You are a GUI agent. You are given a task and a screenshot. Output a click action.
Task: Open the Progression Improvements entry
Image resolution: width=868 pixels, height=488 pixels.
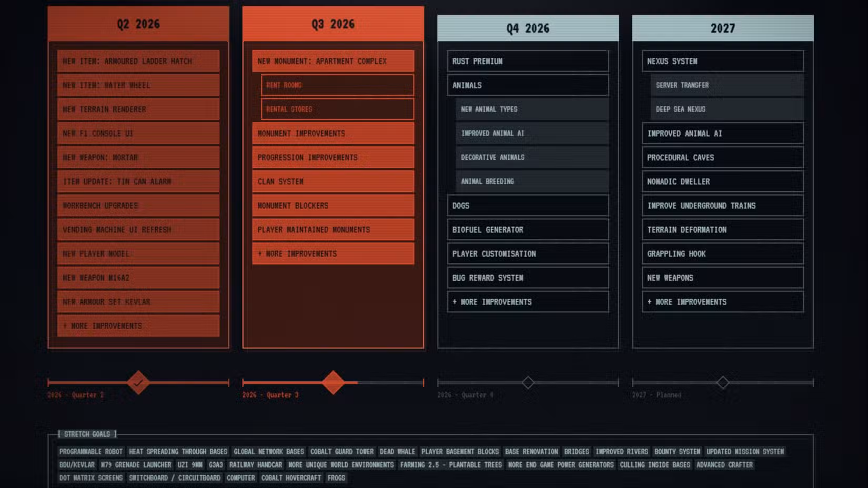coord(333,157)
